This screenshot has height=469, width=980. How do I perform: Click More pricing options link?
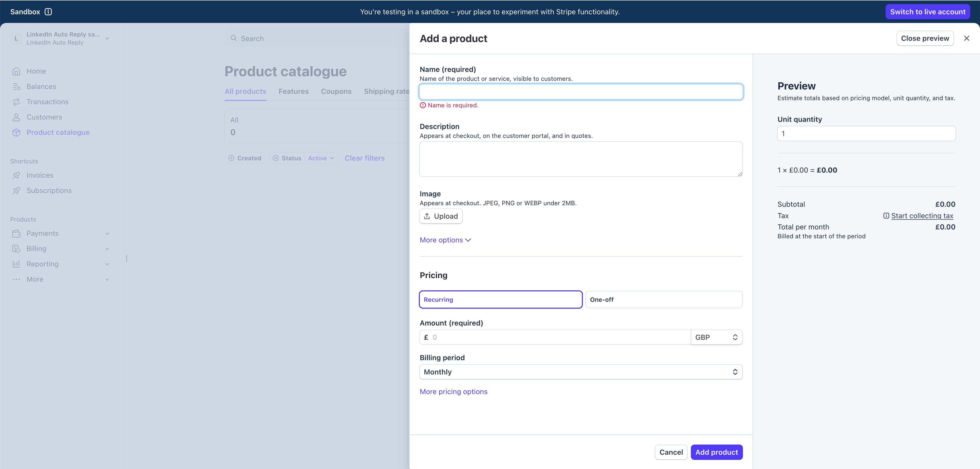coord(453,392)
